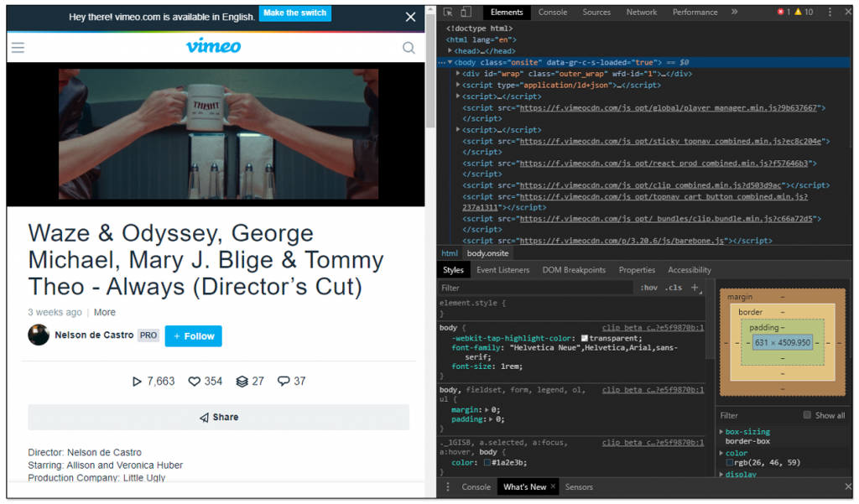
Task: Toggle the .cls element classes panel
Action: click(674, 288)
